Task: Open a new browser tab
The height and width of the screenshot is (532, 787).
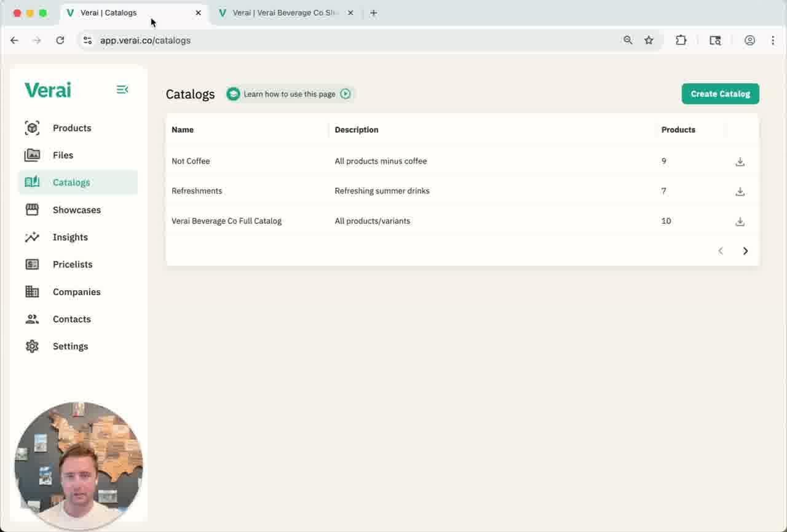Action: click(373, 13)
